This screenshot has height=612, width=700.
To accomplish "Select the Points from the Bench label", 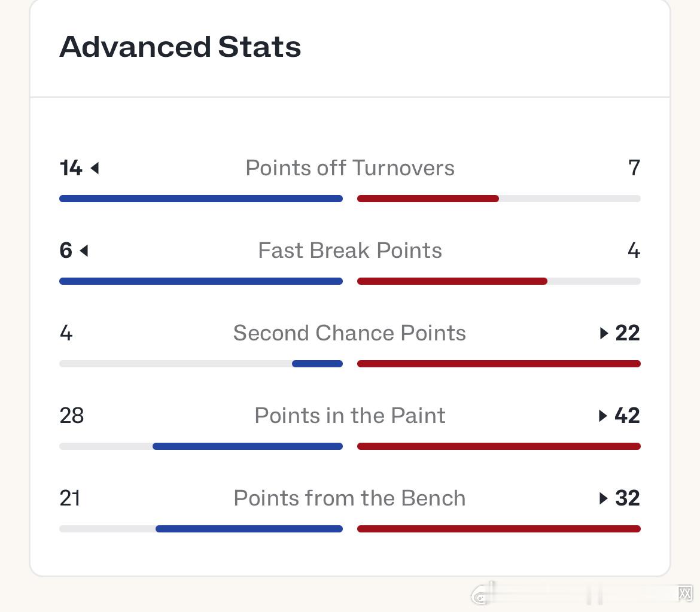I will point(349,498).
